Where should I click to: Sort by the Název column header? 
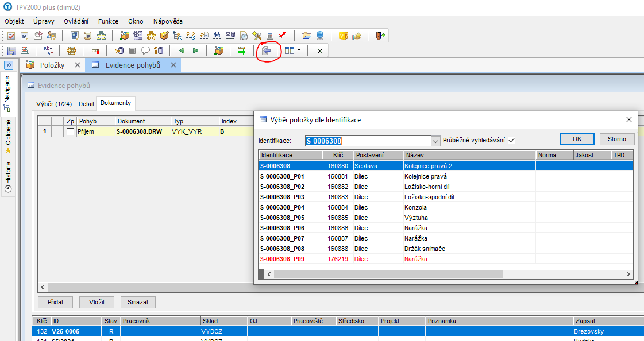click(x=469, y=155)
